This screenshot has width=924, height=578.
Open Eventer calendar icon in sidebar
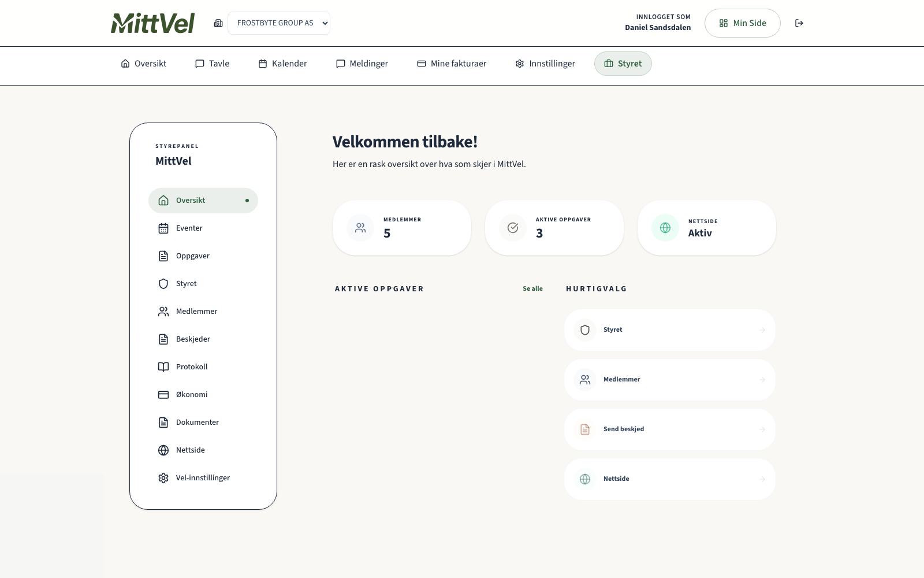pos(163,228)
